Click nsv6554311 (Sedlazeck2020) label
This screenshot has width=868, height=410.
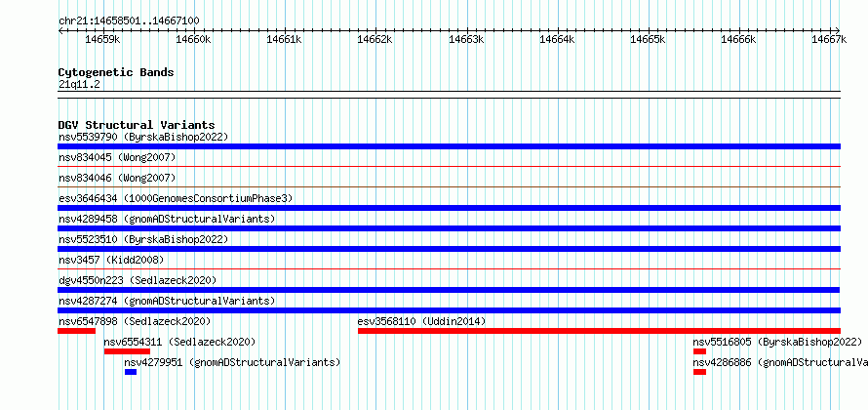coord(179,342)
